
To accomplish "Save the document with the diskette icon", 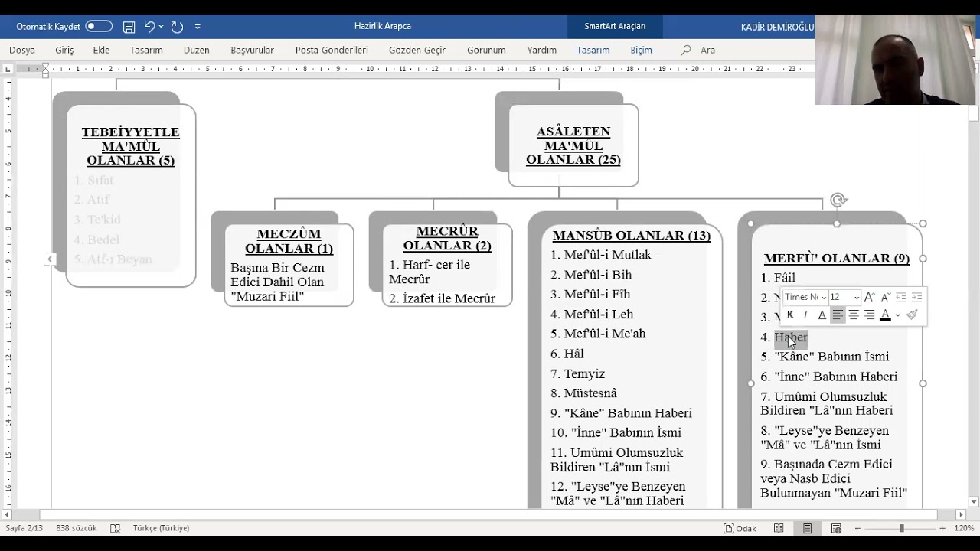I will click(129, 27).
